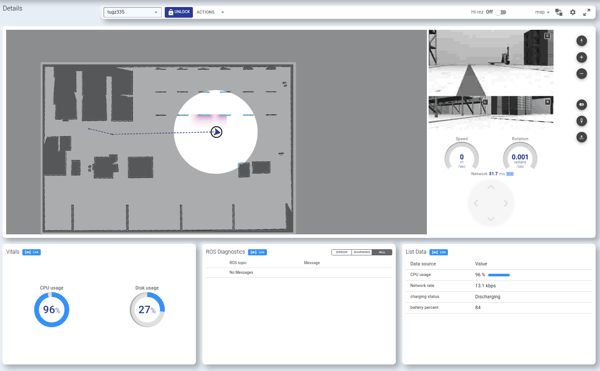Click the CPU usage bar in List Data
Screen dimensions: 600x371
[499, 275]
